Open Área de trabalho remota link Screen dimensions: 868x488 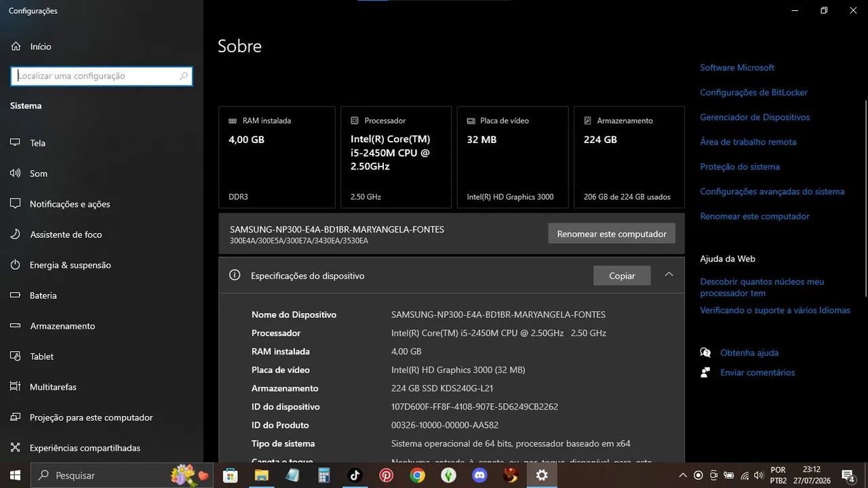[748, 142]
